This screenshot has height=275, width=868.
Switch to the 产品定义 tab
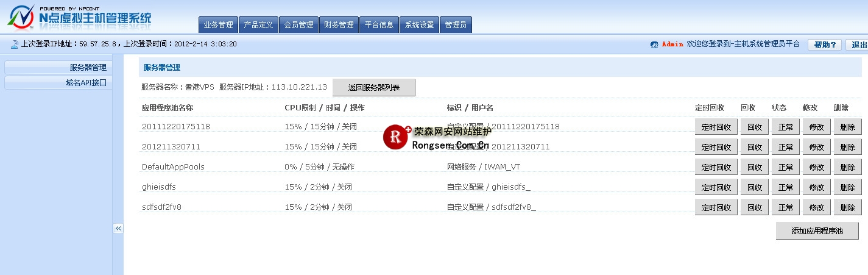pyautogui.click(x=258, y=25)
